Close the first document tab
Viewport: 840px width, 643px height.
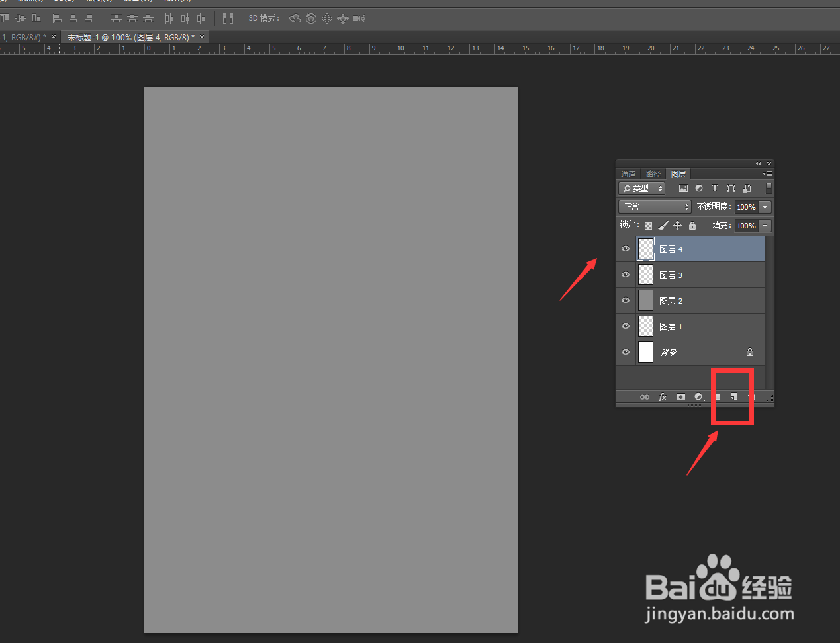coord(54,37)
